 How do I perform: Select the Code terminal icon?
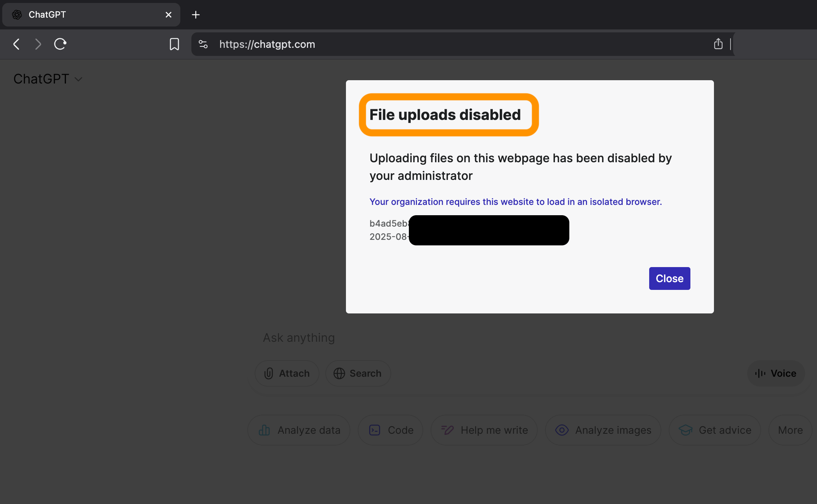point(375,430)
